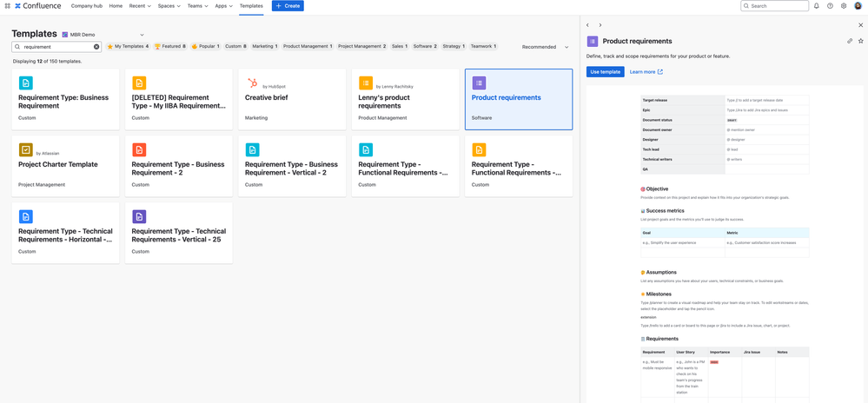
Task: Filter by Teamwork 1
Action: [x=483, y=47]
